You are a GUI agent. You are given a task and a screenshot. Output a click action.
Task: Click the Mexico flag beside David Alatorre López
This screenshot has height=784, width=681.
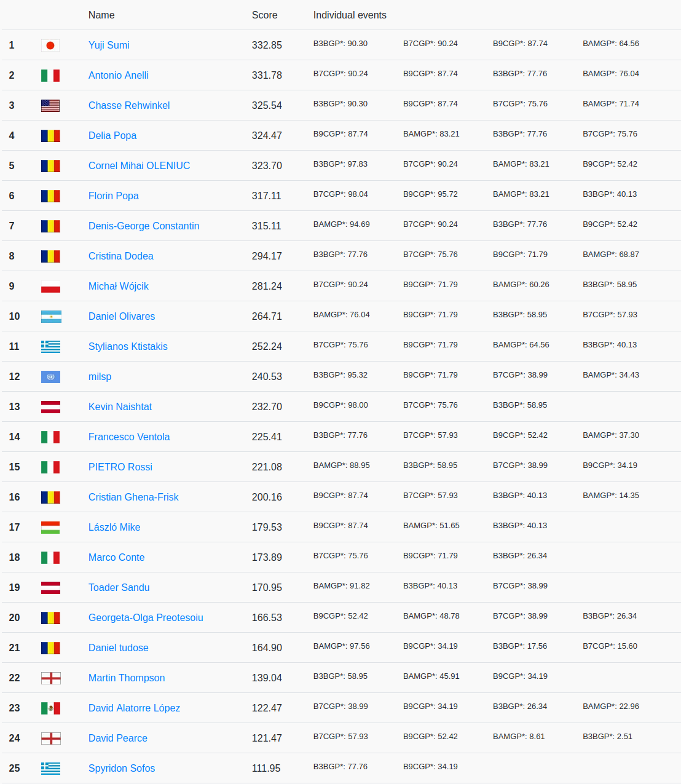tap(50, 708)
